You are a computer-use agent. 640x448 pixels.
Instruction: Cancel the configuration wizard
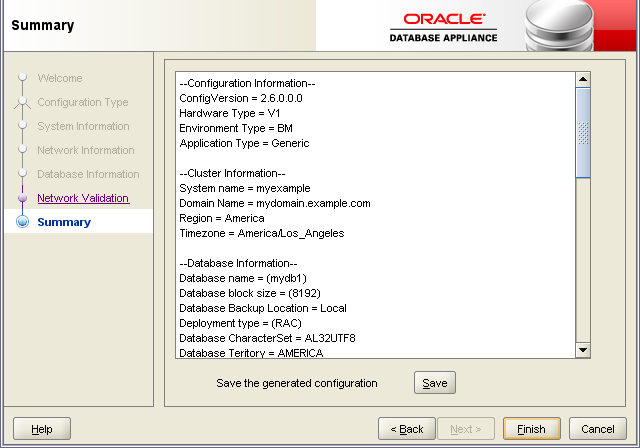pyautogui.click(x=598, y=428)
